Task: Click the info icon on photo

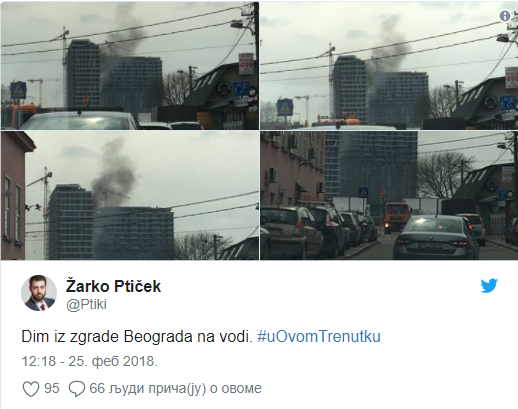Action: coord(505,16)
